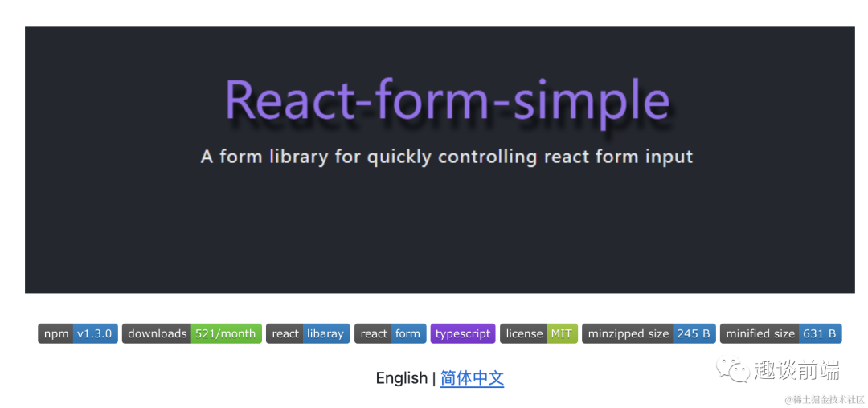Click the purple typescript badge

(x=463, y=333)
